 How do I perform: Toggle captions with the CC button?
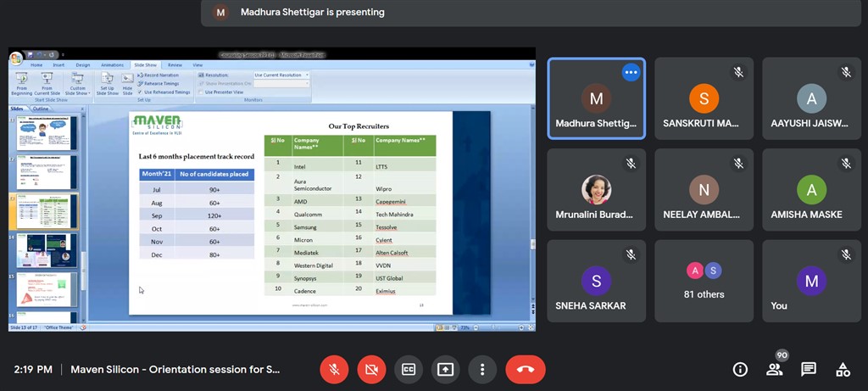[x=409, y=370]
